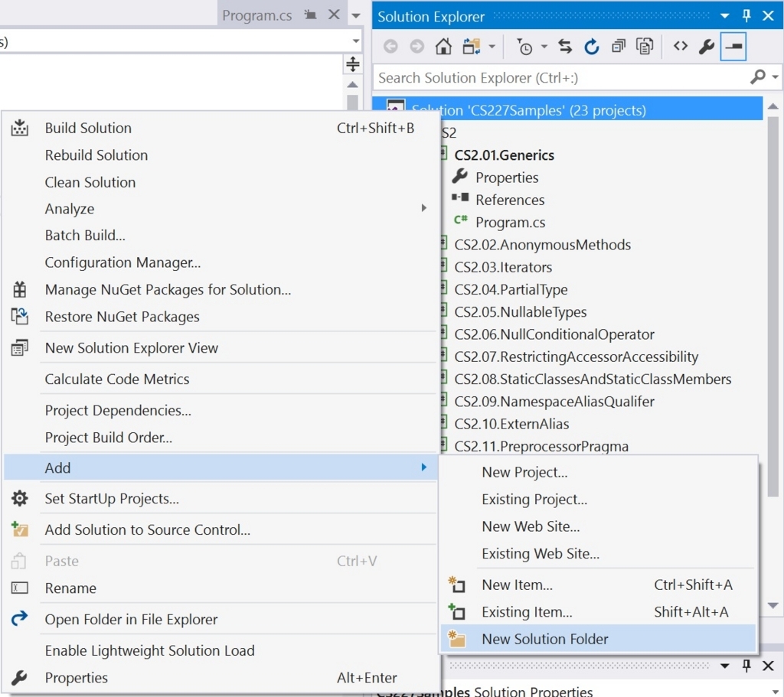Viewport: 784px width, 697px height.
Task: Choose New Solution Folder
Action: (599, 639)
